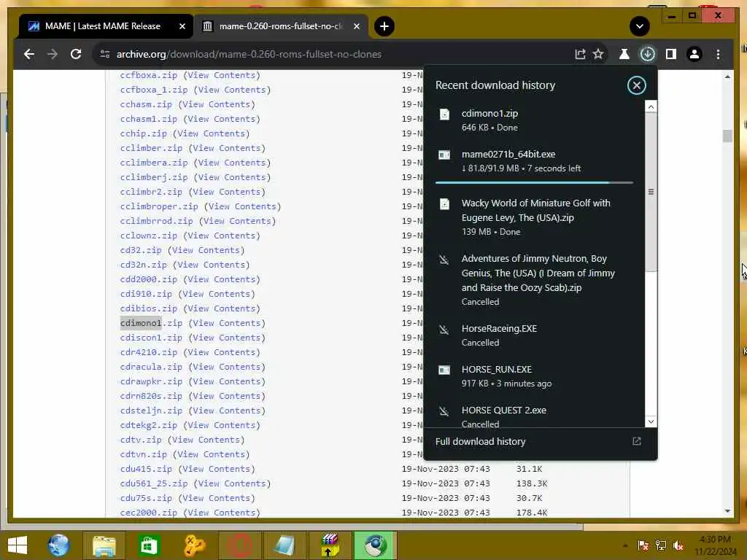
Task: Download cdracula.zip file link
Action: tap(151, 367)
